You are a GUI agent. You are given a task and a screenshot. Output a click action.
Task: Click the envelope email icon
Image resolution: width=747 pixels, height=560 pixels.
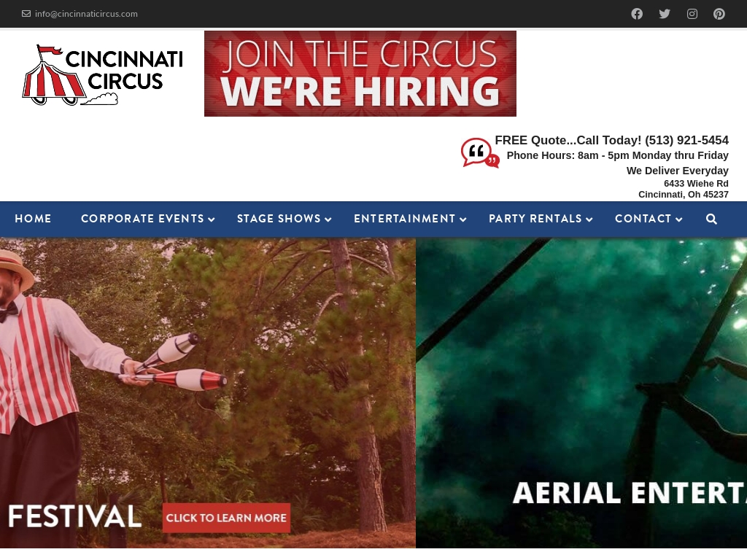click(26, 14)
